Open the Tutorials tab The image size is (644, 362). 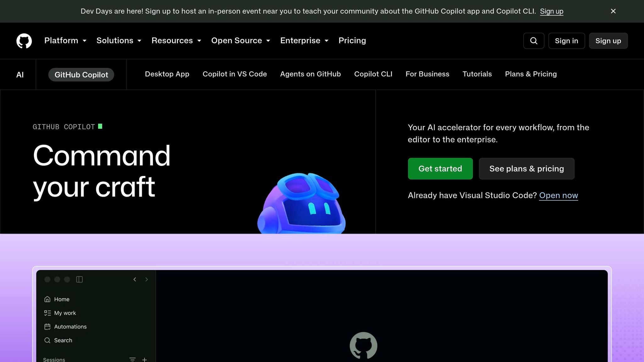[x=477, y=74]
